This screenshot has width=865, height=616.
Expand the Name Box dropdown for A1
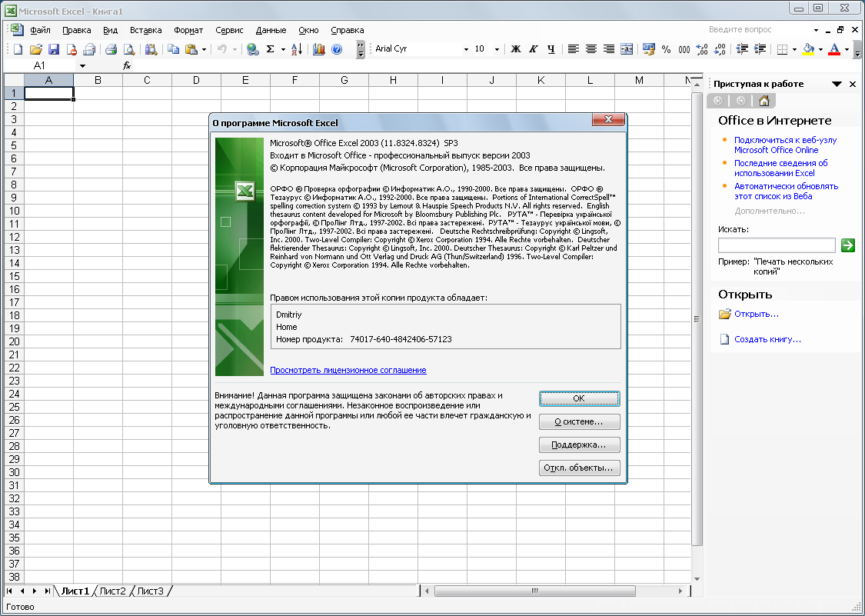click(82, 66)
